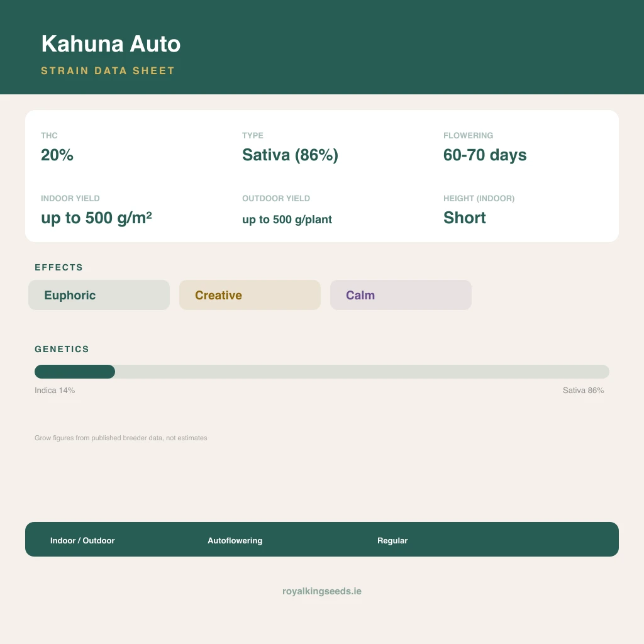Click the THC 20% value
This screenshot has width=644, height=644.
pyautogui.click(x=57, y=155)
